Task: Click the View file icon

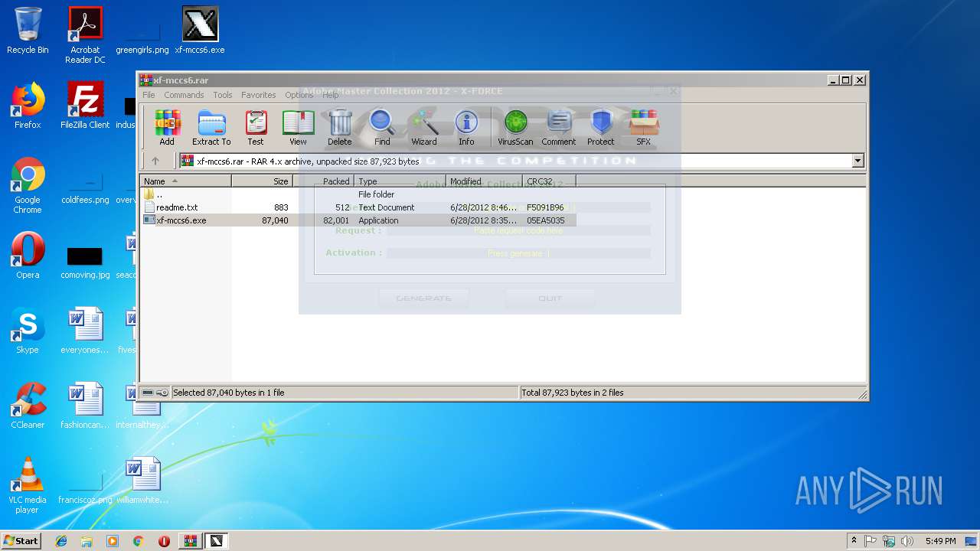Action: pos(298,127)
